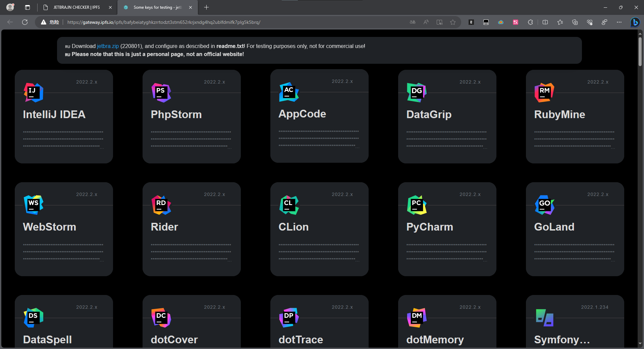Click the WebStorm WS logo icon

pos(34,205)
